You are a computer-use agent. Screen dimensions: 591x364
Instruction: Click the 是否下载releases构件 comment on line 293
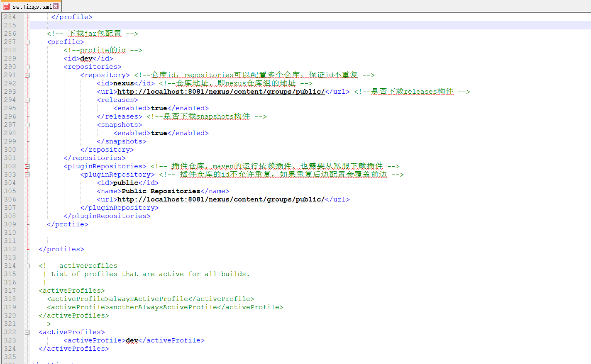click(412, 92)
